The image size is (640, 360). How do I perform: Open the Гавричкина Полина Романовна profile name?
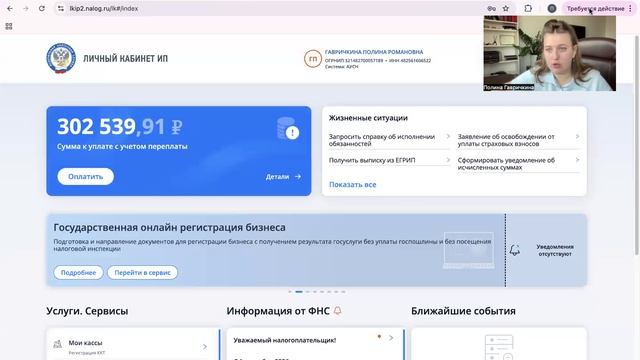click(x=374, y=52)
